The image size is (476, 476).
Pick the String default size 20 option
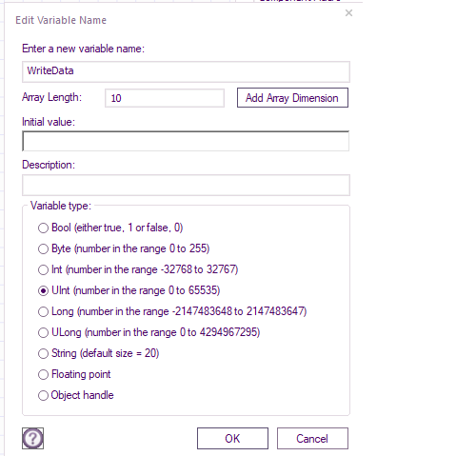pos(43,353)
